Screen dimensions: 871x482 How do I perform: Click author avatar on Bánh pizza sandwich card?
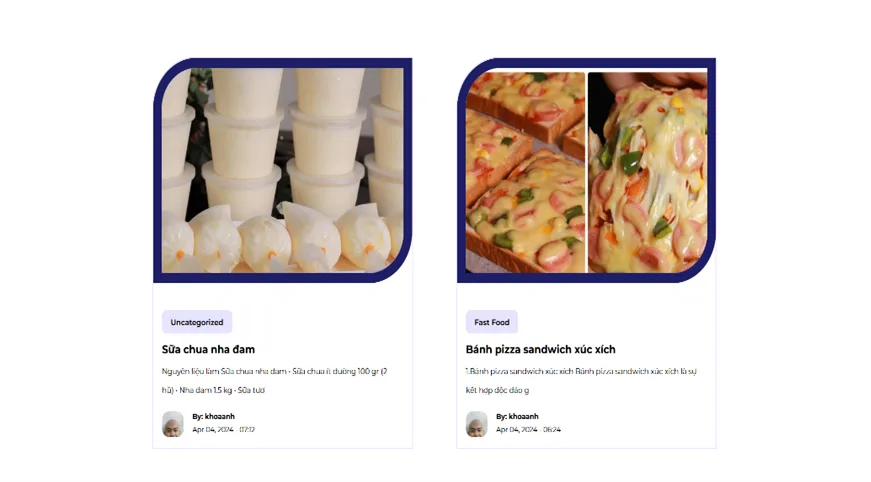pyautogui.click(x=477, y=424)
